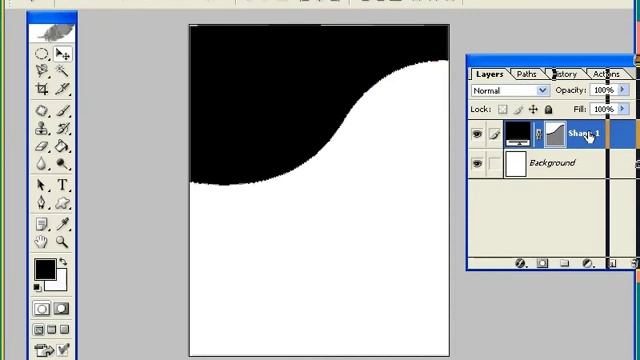Switch to Quick Mask mode
Viewport: 640px width, 360px height.
[x=62, y=309]
